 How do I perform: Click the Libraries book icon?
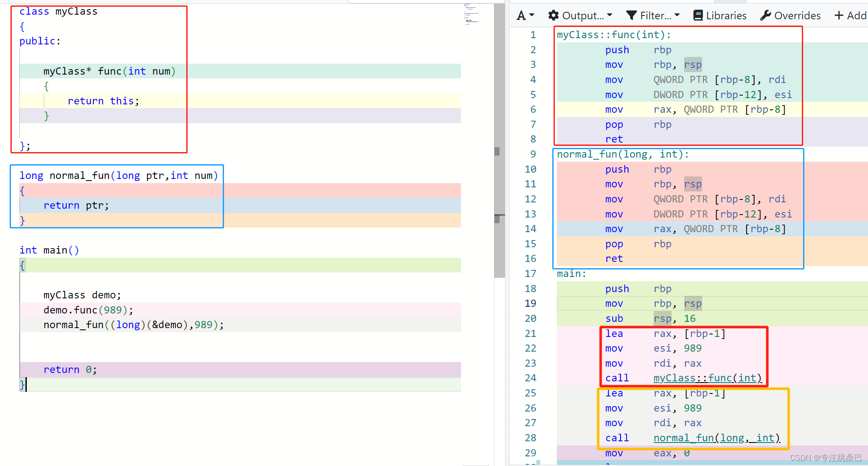pos(698,16)
